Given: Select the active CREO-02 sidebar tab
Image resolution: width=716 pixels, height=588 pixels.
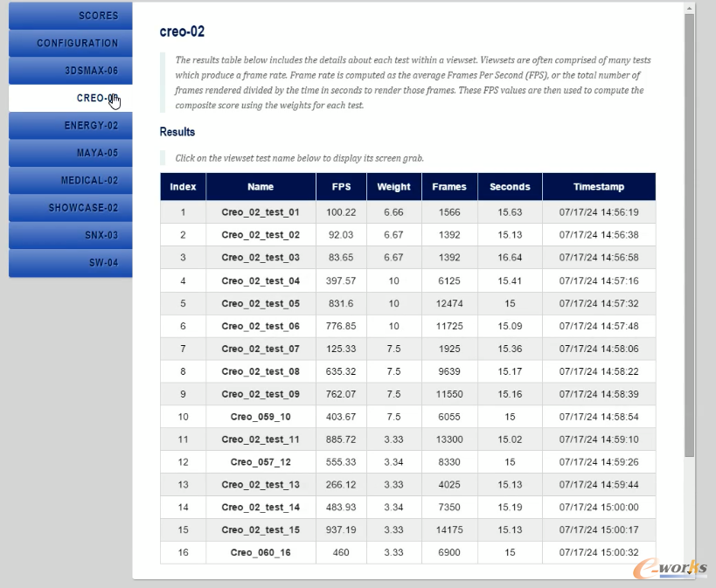Looking at the screenshot, I should pos(71,98).
